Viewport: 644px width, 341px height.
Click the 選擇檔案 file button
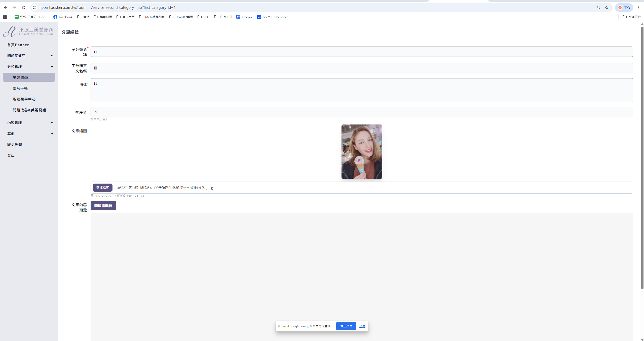[x=102, y=188]
